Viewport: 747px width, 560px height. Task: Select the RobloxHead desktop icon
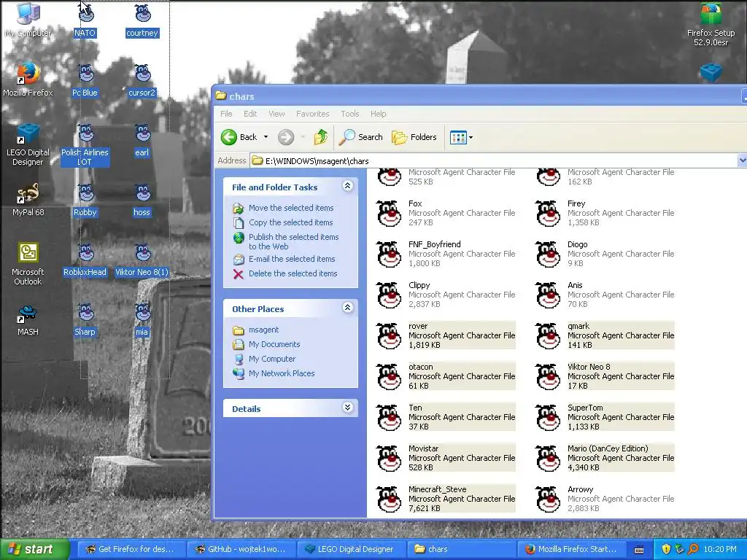tap(85, 253)
